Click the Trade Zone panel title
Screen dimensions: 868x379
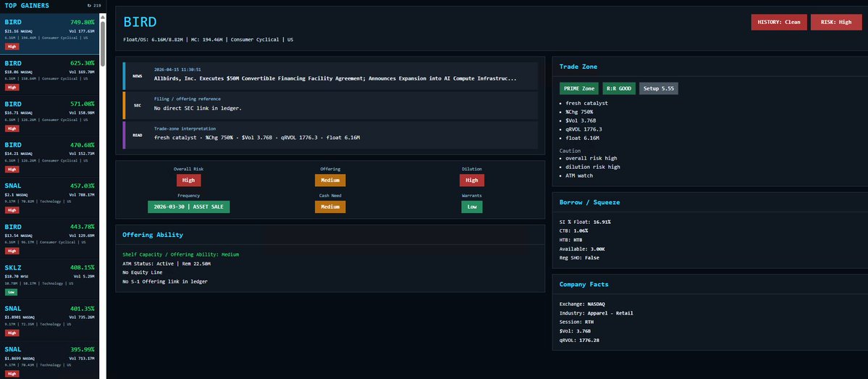pos(578,67)
